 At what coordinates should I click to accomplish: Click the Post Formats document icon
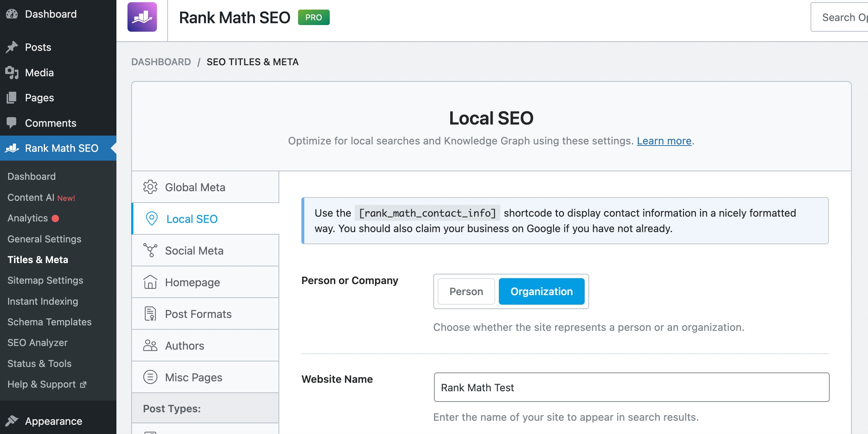(150, 314)
